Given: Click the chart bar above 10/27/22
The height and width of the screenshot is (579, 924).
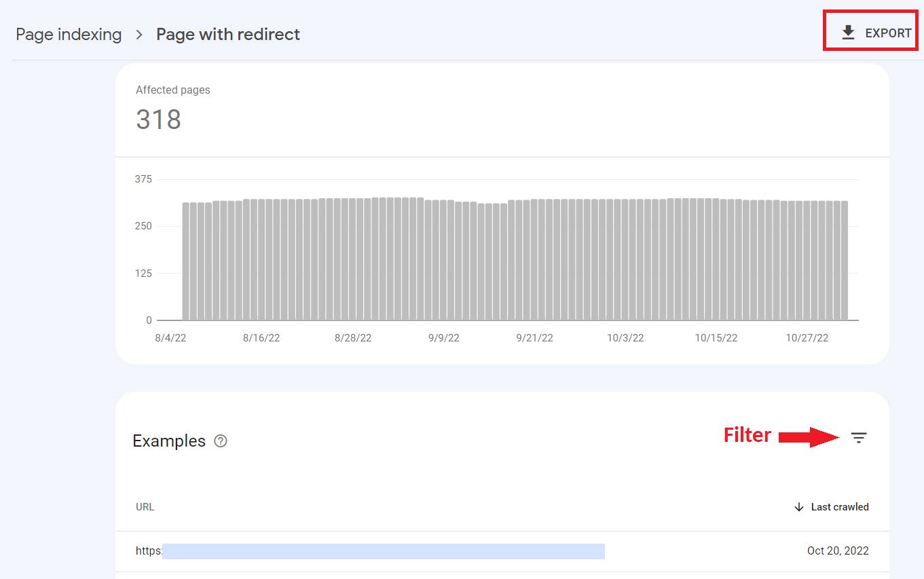Looking at the screenshot, I should point(807,261).
